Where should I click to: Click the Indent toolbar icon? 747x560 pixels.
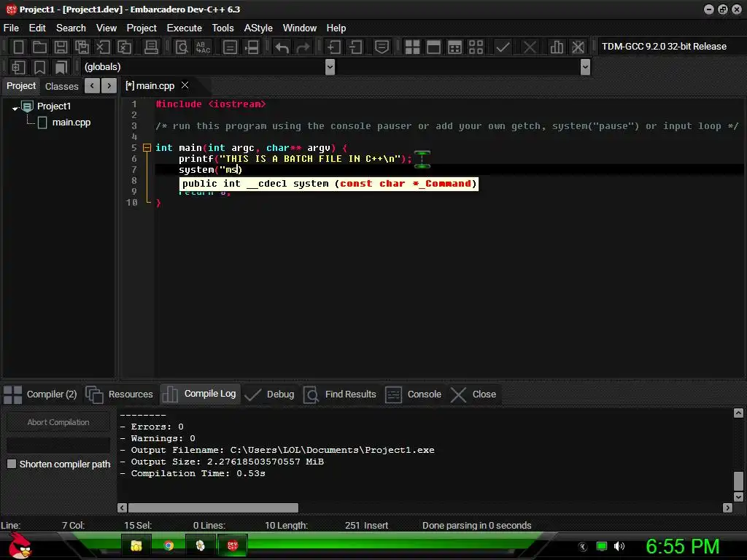pyautogui.click(x=333, y=47)
